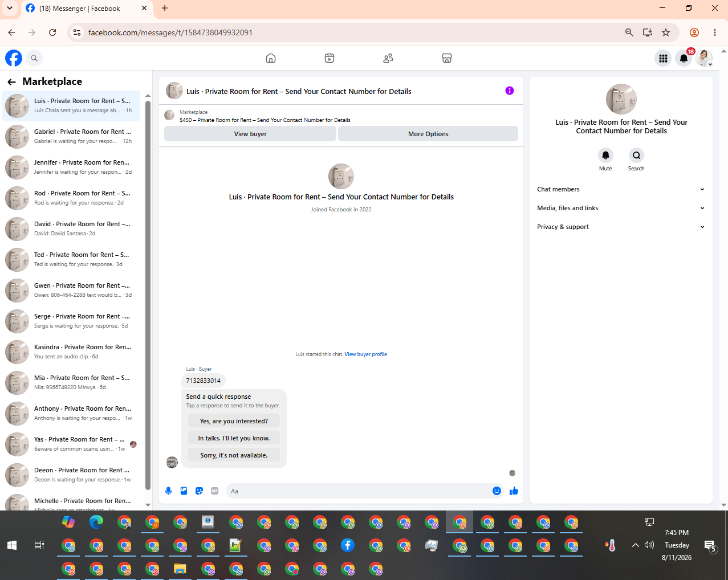
Task: Click the back arrow beside Marketplace
Action: 11,82
